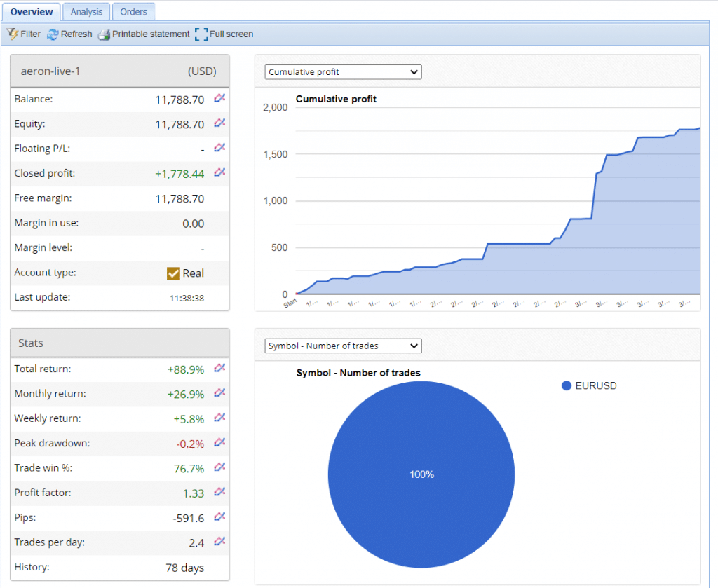718x588 pixels.
Task: Open the chart icon for Peak drawdown
Action: (x=219, y=442)
